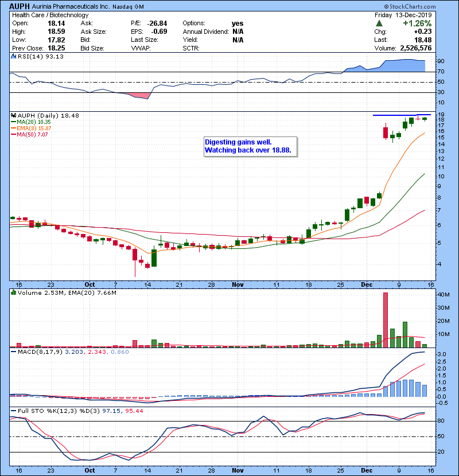
Task: Click the tallest red volume bar
Action: [x=386, y=320]
